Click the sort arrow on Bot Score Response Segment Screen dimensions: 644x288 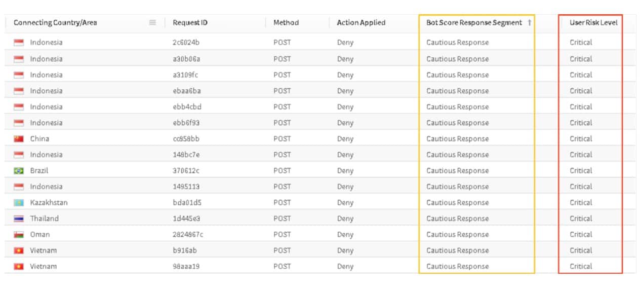(530, 23)
